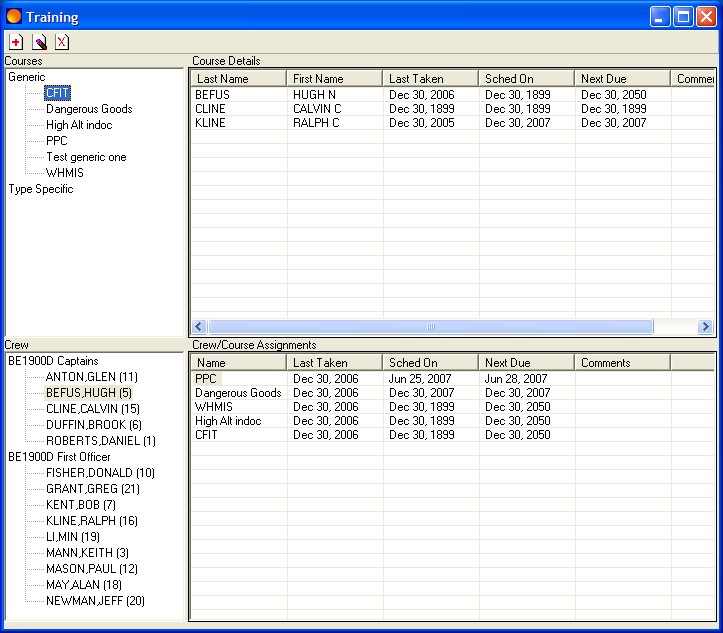This screenshot has height=633, width=723.
Task: Select crew member LI,MIN (19)
Action: 73,537
